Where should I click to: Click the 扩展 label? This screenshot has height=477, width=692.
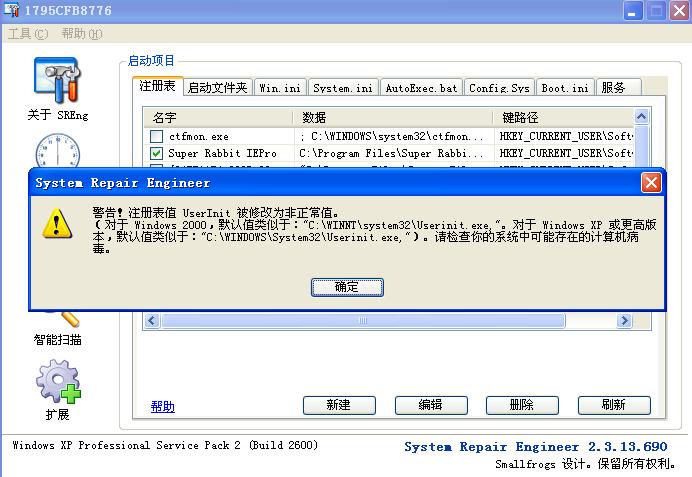point(57,414)
